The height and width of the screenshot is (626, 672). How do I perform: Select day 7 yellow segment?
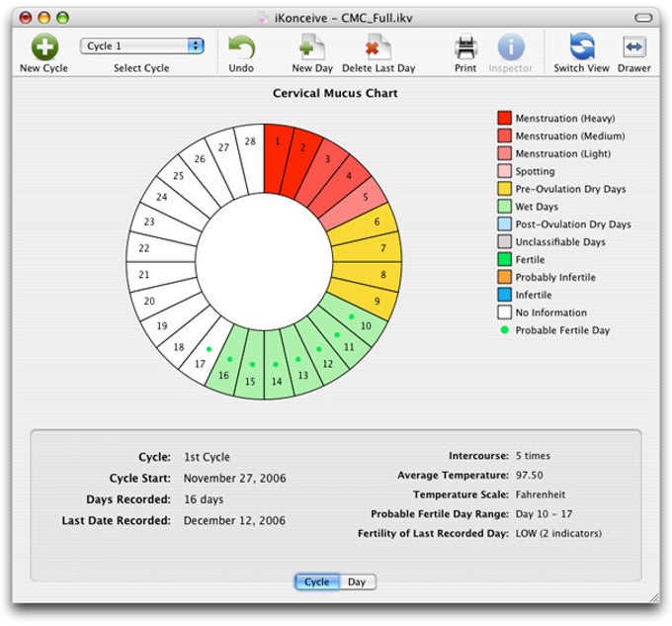(367, 249)
